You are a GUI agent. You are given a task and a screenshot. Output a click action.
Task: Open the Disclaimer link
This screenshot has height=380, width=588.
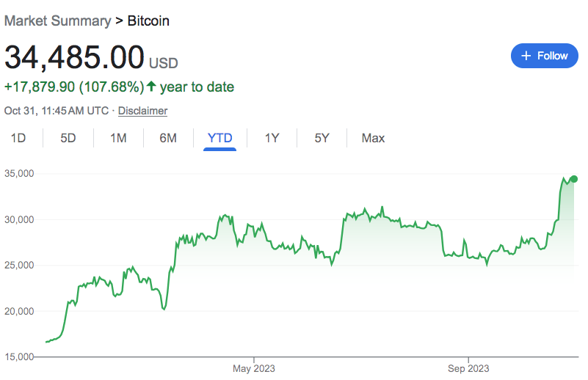point(142,111)
